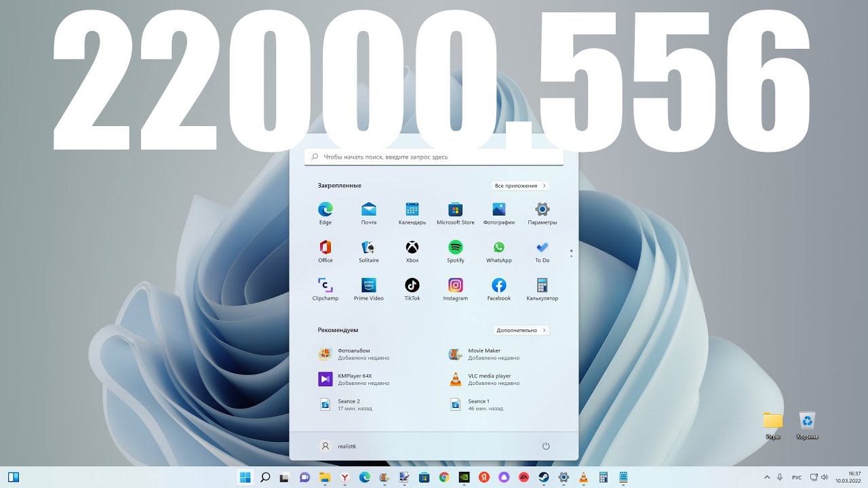Open the NVIDIA app on taskbar
Viewport: 868px width, 488px height.
[464, 477]
